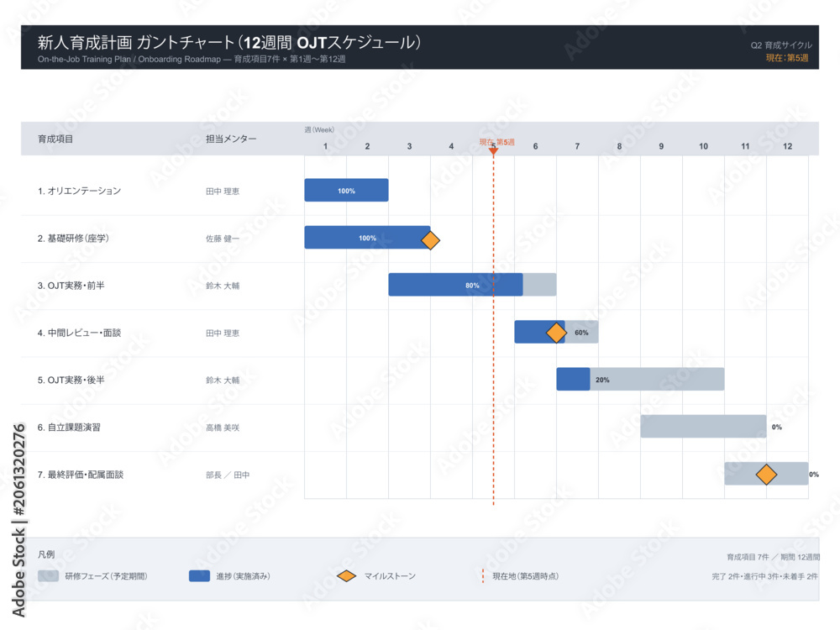The width and height of the screenshot is (840, 630).
Task: Click mentor 田中 理恵 in 中間レビュー row
Action: point(223,333)
